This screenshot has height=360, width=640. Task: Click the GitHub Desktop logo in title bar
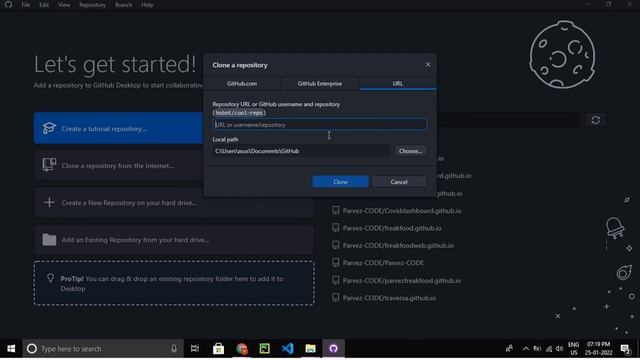pos(9,5)
